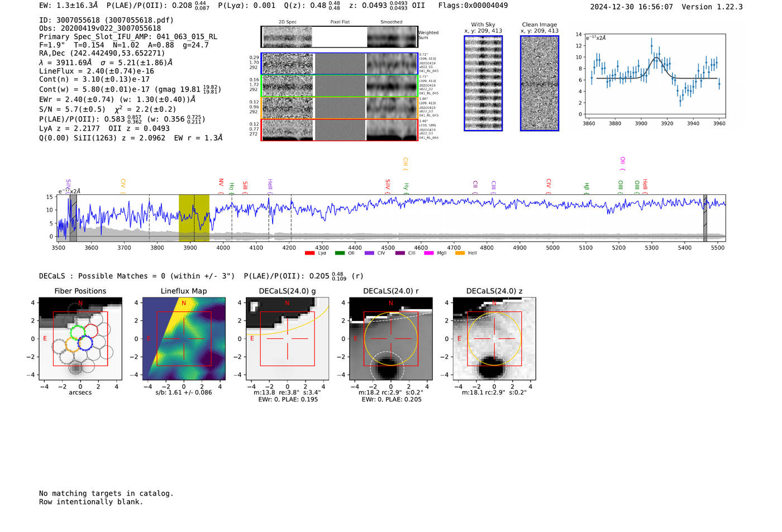This screenshot has width=782, height=532.
Task: Open the DECaLS(24.0) z image
Action: point(494,338)
